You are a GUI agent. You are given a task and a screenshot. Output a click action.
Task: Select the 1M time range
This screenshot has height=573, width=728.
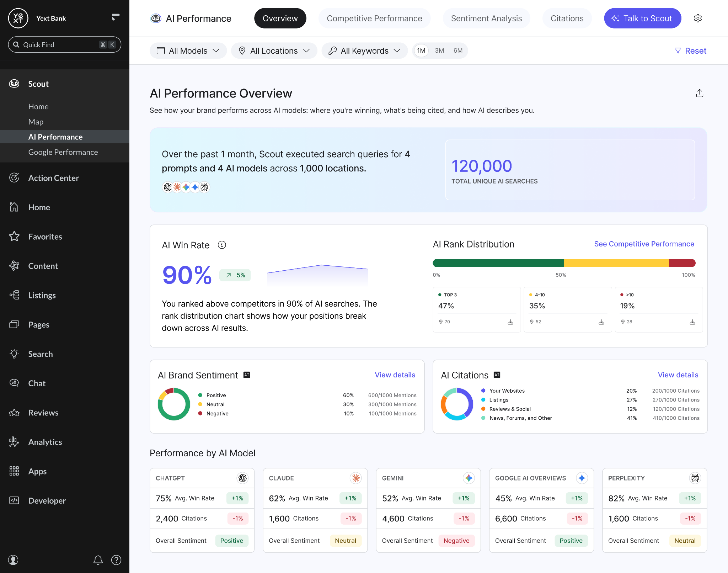point(421,51)
